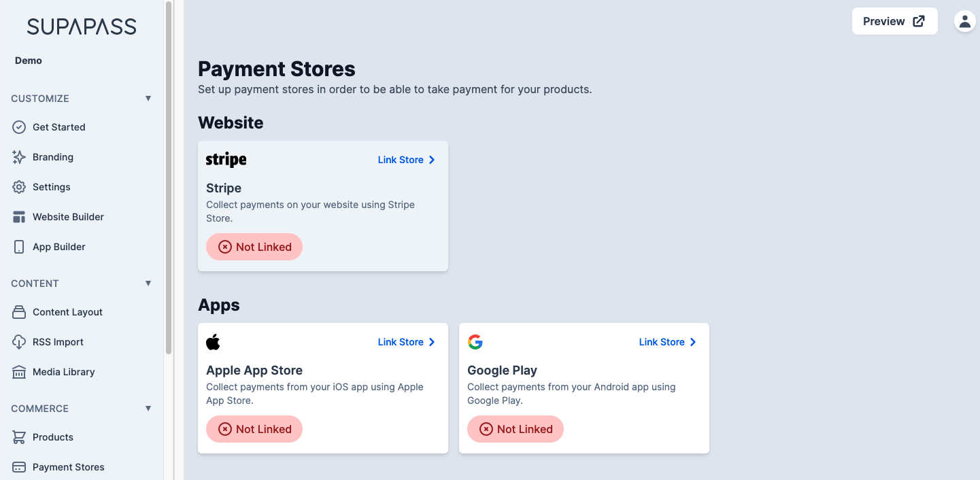Click the X icon in Apple Not Linked badge
Screen dimensions: 980x480
tap(225, 429)
